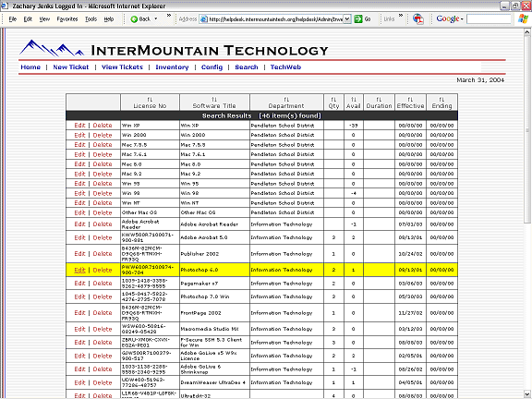Screen dimensions: 532x399
Task: Click Delete for the Adobe Acrobat 5.0 row
Action: click(x=103, y=237)
